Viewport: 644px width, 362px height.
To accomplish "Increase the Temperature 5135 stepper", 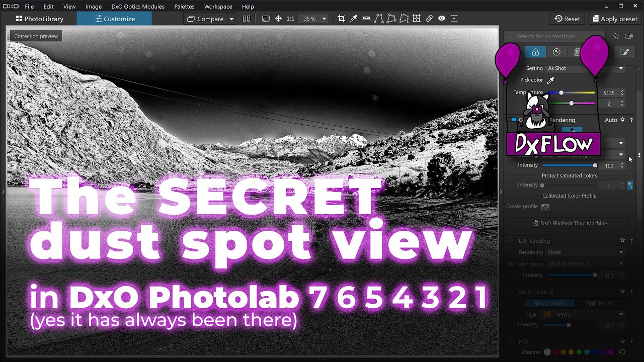I will point(622,91).
